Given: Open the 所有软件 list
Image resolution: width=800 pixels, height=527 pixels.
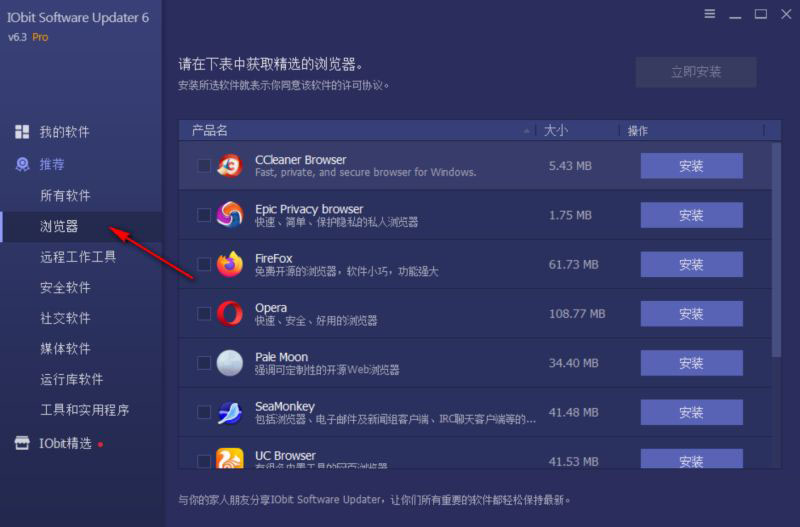Looking at the screenshot, I should pyautogui.click(x=65, y=195).
